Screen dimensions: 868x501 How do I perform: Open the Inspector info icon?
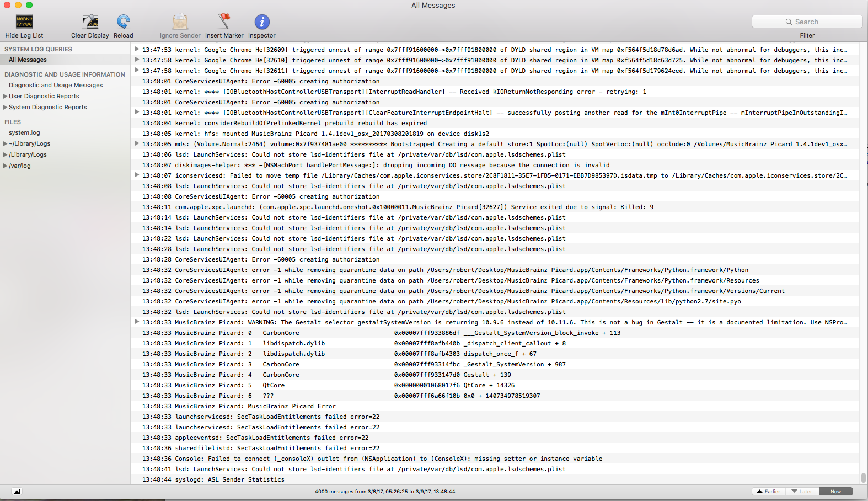(262, 22)
